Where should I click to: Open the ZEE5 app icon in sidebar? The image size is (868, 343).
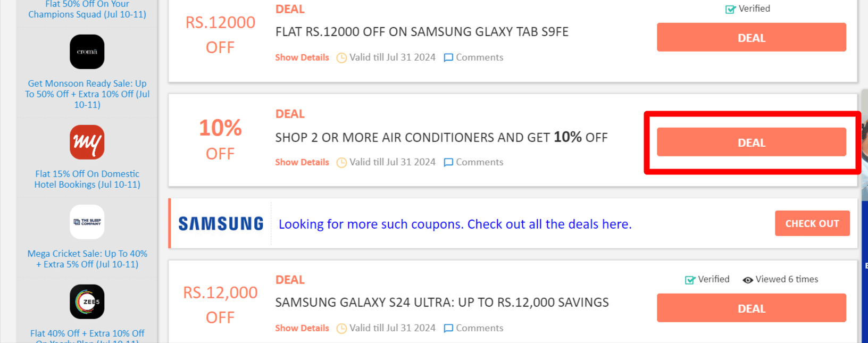tap(87, 302)
